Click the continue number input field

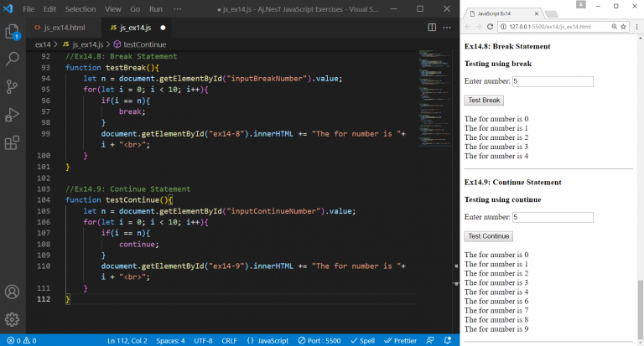pyautogui.click(x=553, y=217)
